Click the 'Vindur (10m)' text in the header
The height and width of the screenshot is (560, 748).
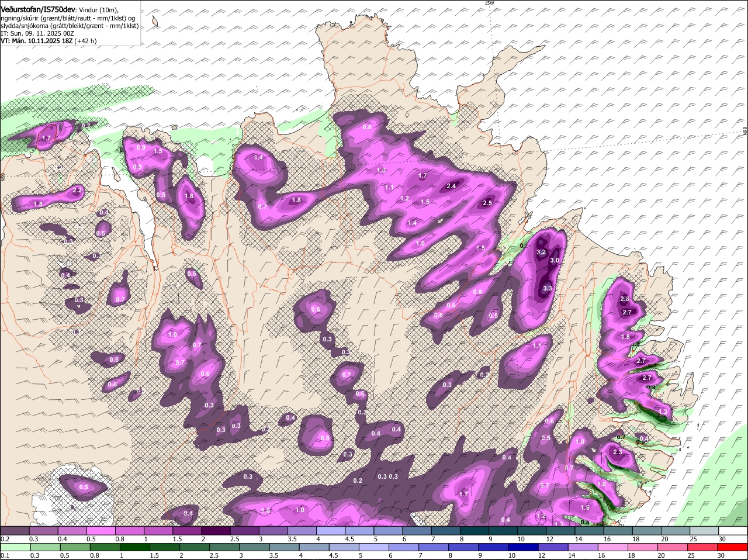(98, 10)
